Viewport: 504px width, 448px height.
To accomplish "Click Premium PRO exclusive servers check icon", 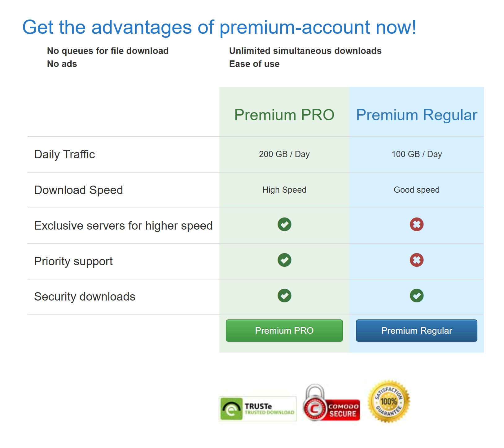I will 284,224.
